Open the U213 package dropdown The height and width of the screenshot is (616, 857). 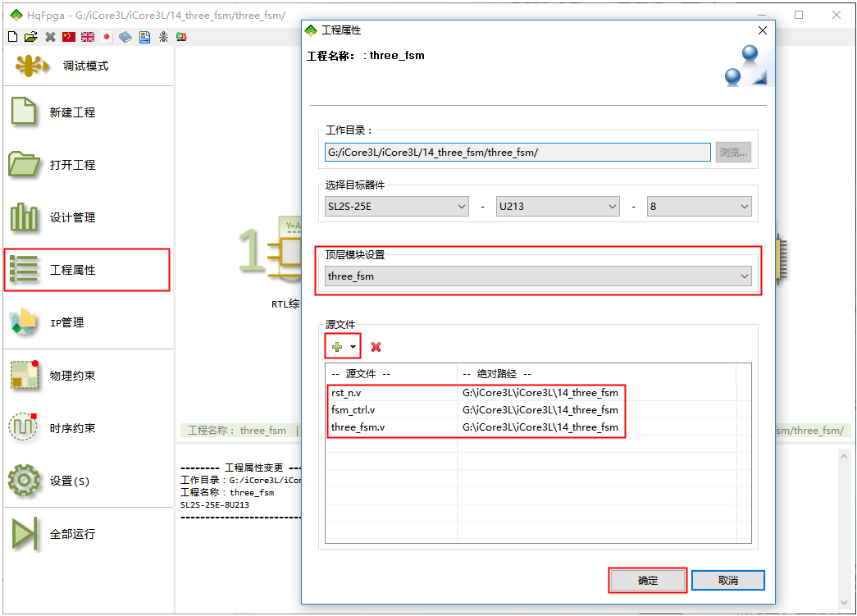click(558, 207)
